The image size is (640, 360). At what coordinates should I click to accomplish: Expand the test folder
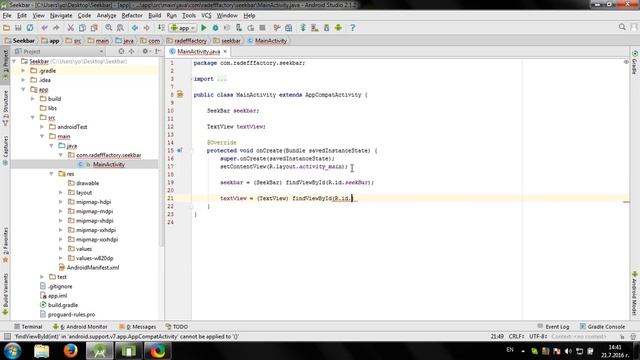click(42, 277)
